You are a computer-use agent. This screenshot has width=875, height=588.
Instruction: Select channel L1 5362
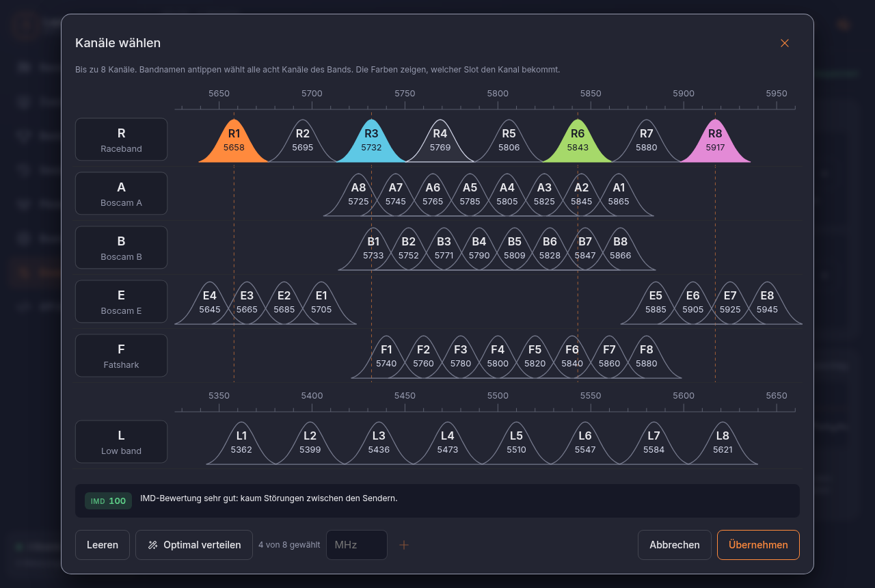241,442
